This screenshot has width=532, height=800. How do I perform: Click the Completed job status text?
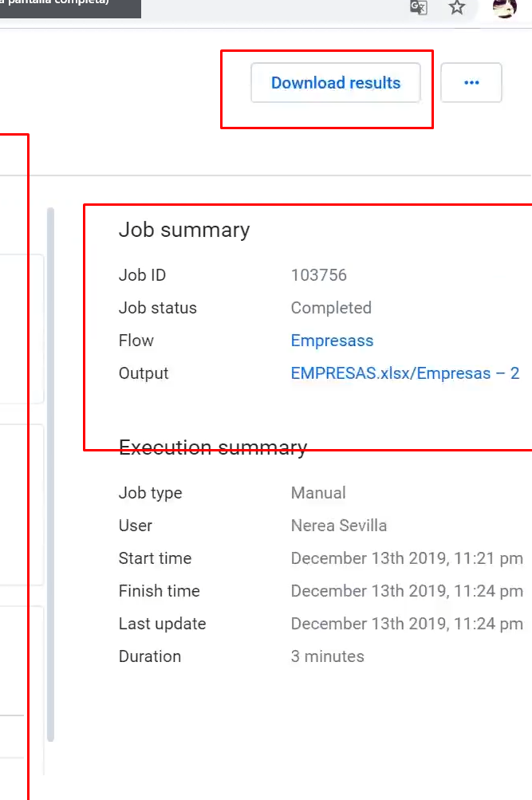(x=331, y=308)
